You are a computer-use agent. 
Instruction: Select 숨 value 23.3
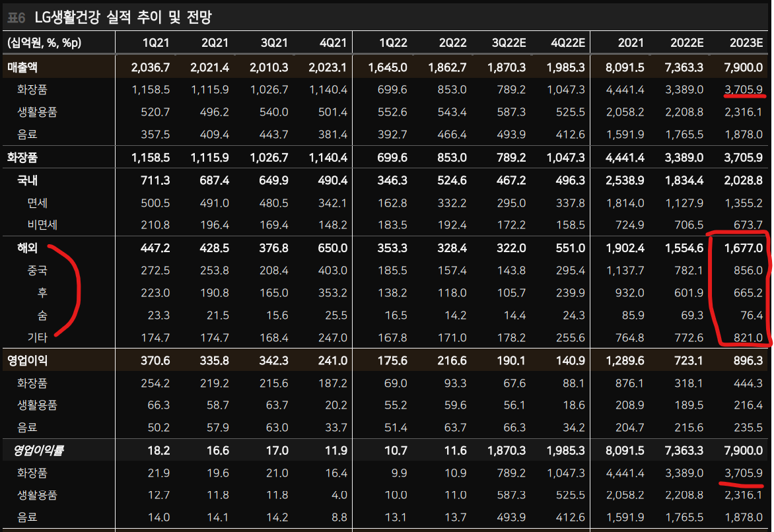pyautogui.click(x=158, y=316)
